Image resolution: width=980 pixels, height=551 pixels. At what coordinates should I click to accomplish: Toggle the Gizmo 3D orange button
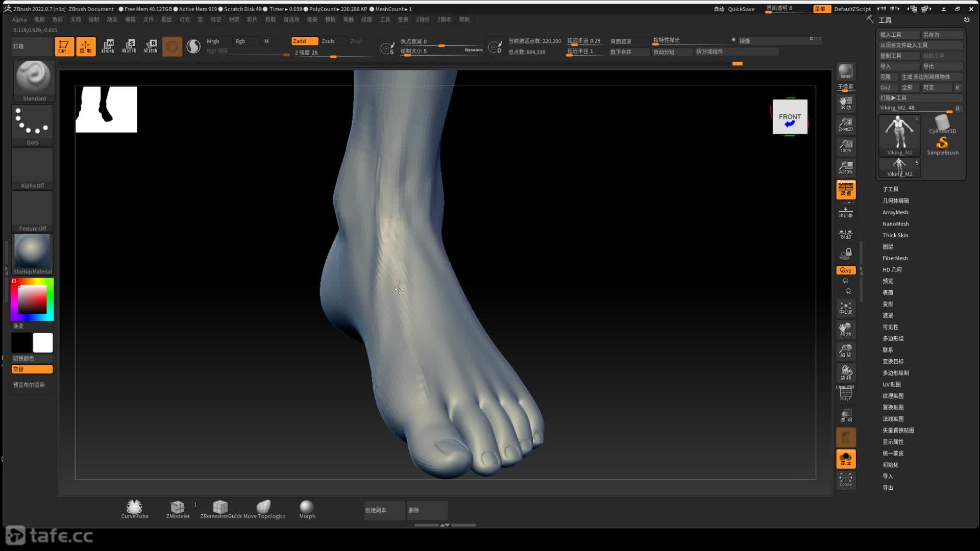(172, 46)
